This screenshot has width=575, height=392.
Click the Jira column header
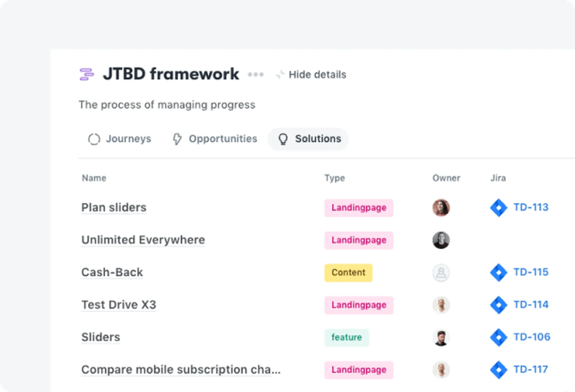(498, 178)
